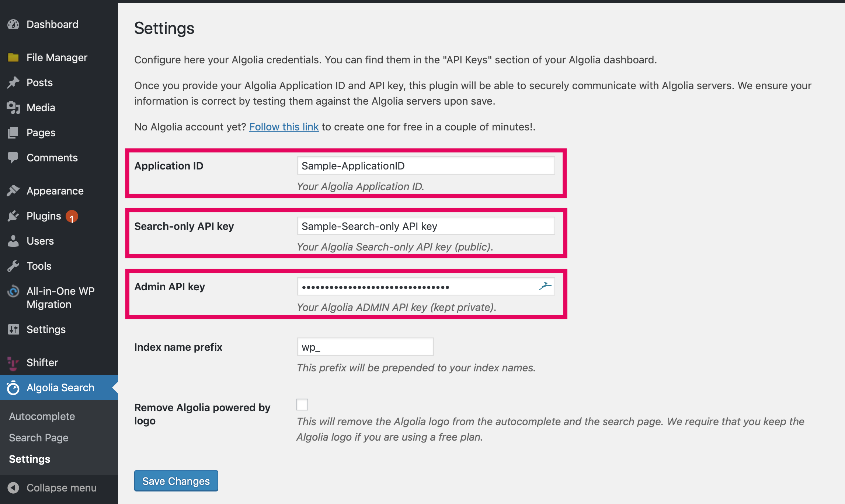Click 'Your Algolia ADMIN API key (kept private).' text
The width and height of the screenshot is (845, 504).
pyautogui.click(x=396, y=307)
